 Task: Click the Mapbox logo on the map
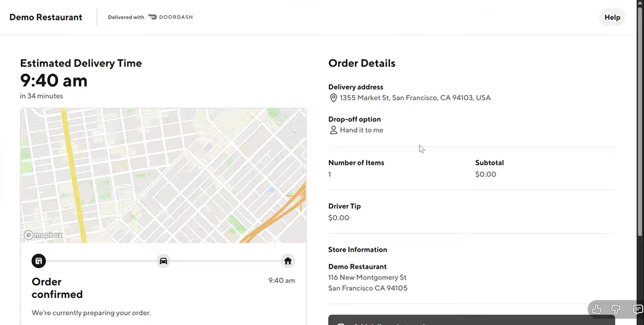pos(43,235)
